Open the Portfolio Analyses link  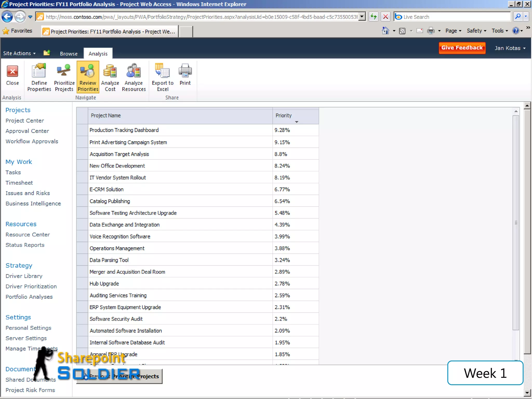pyautogui.click(x=29, y=297)
